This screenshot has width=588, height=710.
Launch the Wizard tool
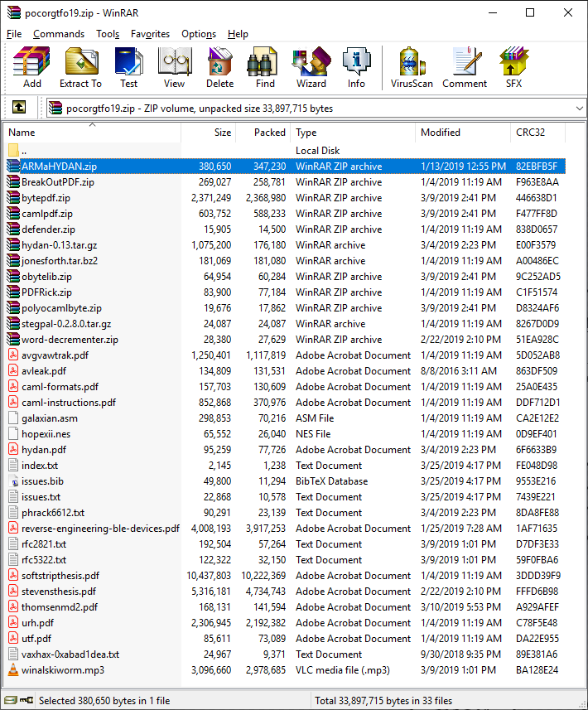click(311, 67)
